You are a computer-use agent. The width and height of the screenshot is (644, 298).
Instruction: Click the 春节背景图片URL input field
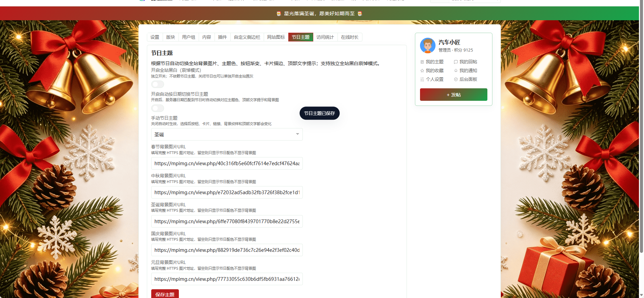coord(227,163)
